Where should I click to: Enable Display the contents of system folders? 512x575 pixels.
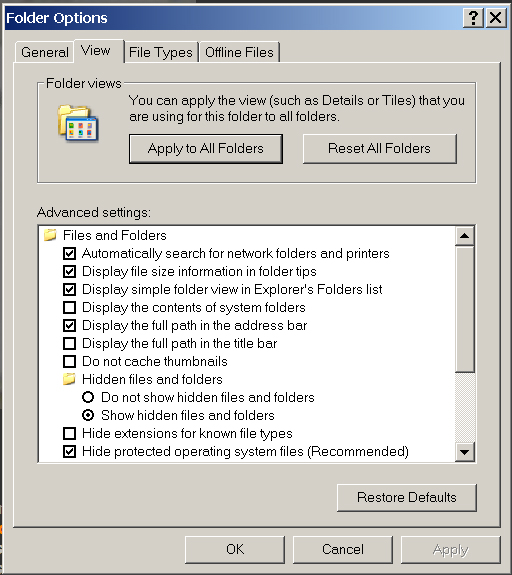pos(69,307)
